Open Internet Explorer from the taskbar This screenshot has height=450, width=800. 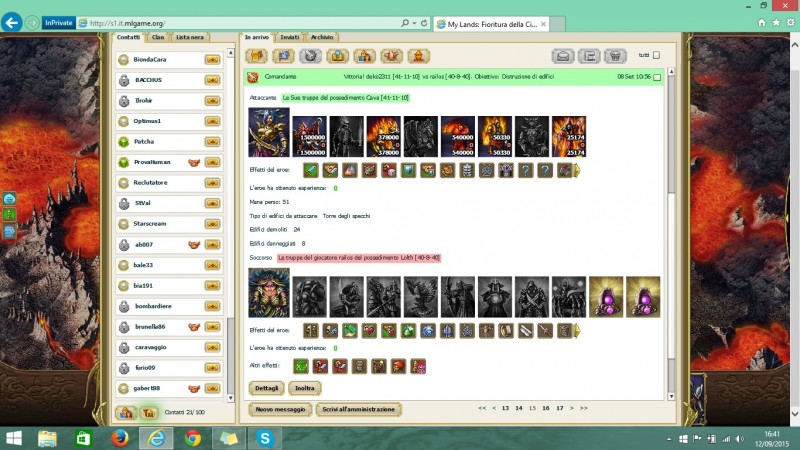156,438
